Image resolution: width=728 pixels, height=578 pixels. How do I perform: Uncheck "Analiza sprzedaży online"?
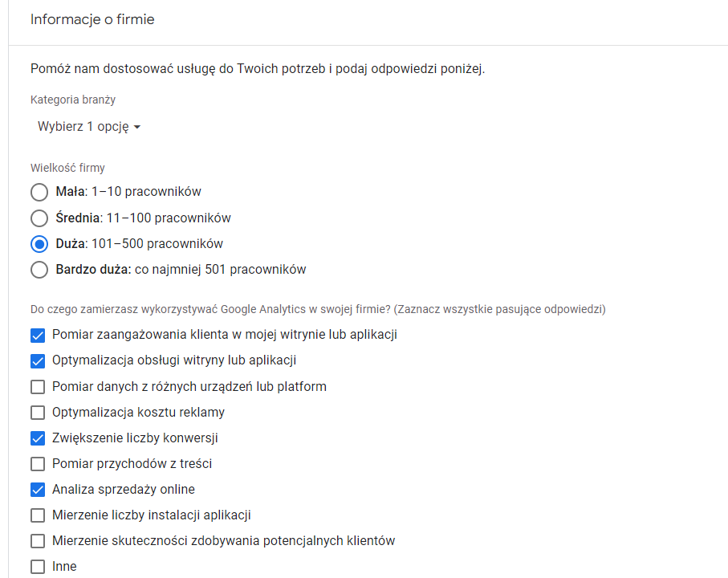pyautogui.click(x=37, y=489)
